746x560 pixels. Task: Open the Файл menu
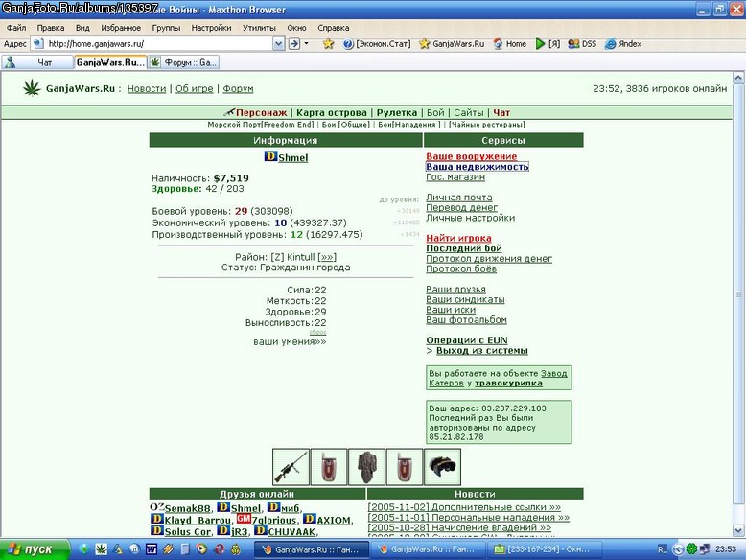coord(16,28)
